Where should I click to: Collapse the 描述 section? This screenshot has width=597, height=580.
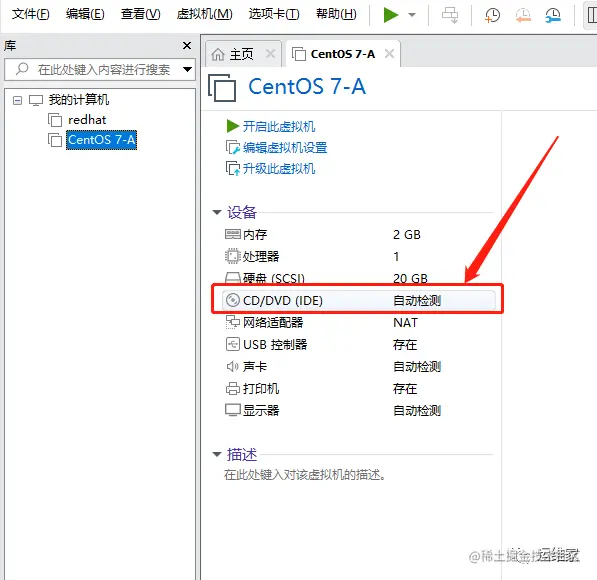[217, 454]
